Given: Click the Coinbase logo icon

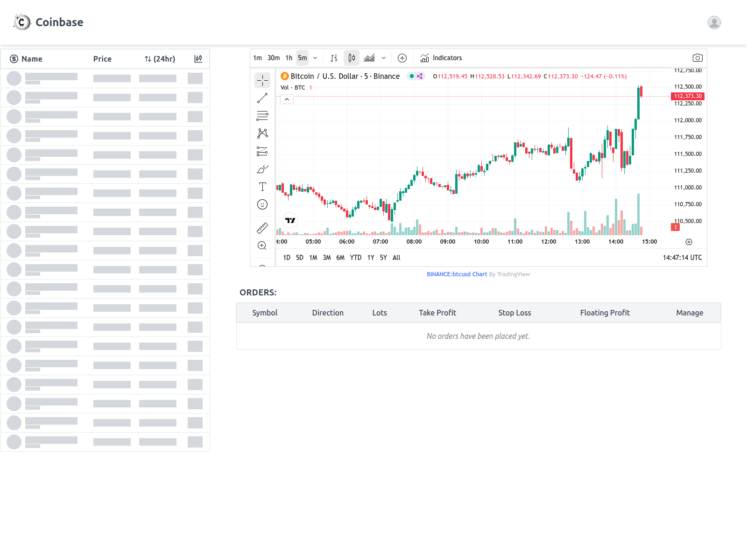Looking at the screenshot, I should coord(22,22).
